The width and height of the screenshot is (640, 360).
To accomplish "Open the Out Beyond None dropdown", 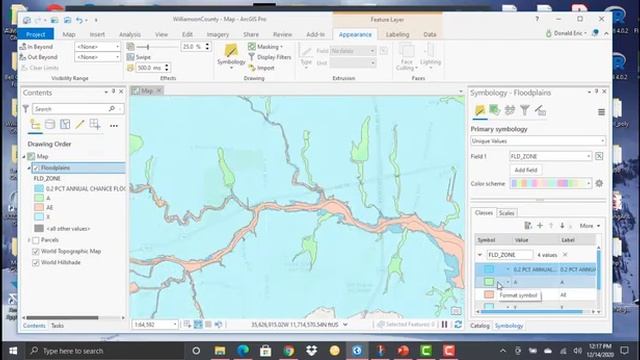I will 98,57.
